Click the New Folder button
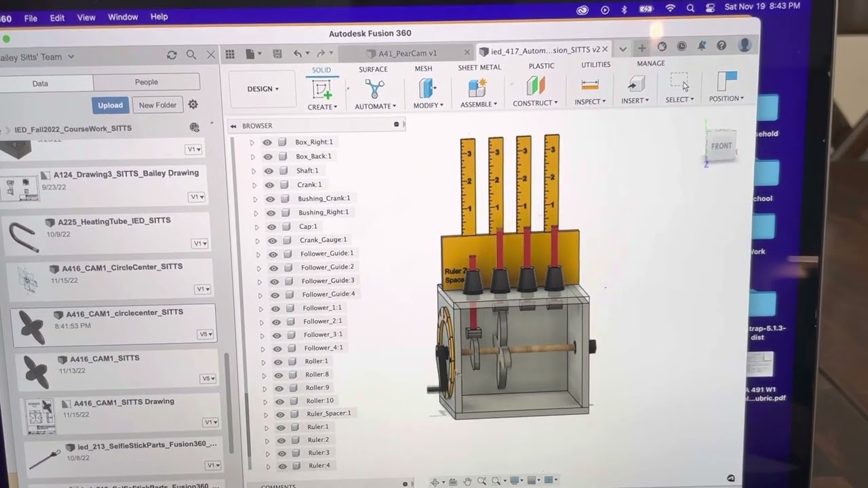The width and height of the screenshot is (868, 488). click(x=157, y=105)
